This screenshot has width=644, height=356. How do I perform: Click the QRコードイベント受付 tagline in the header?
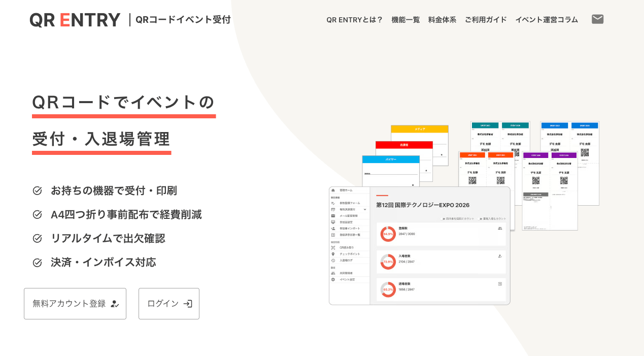coord(183,20)
